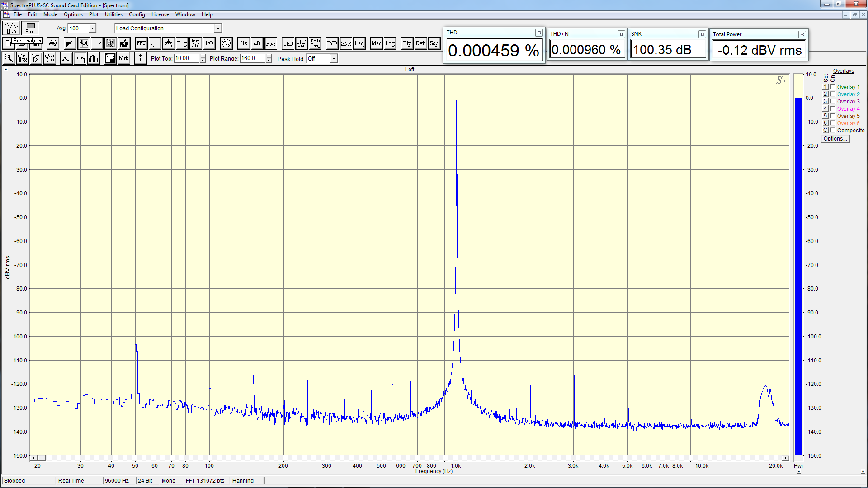Open FFT settings from toolbar
868x488 pixels.
click(141, 43)
